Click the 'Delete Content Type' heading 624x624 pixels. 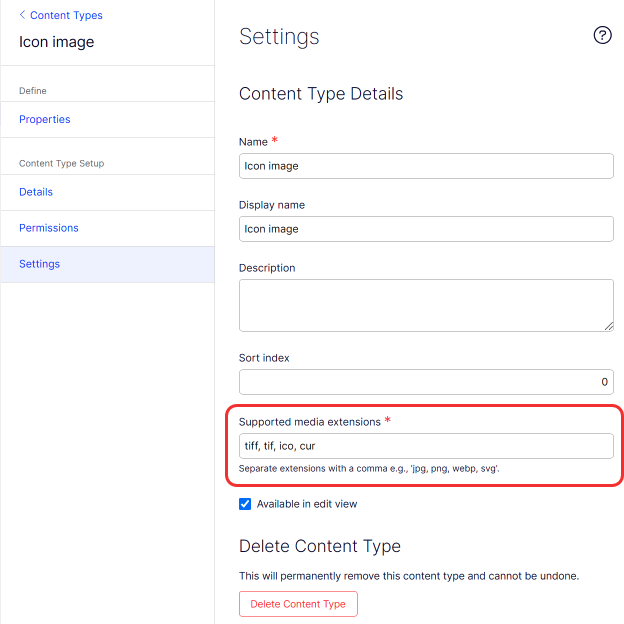point(320,546)
